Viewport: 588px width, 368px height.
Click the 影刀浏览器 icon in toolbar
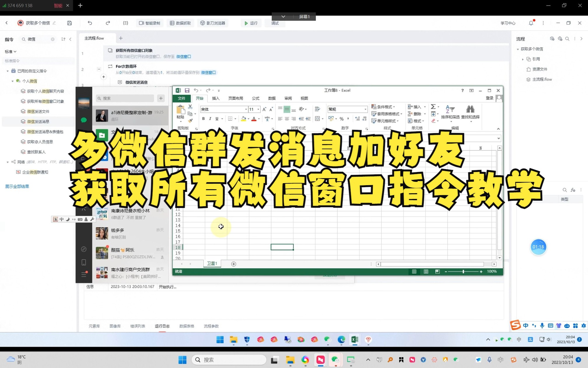(x=213, y=23)
